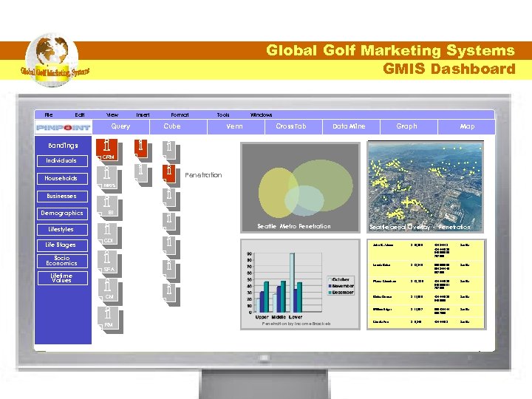532x399 pixels.
Task: Switch to the Cube tab
Action: [x=179, y=127]
